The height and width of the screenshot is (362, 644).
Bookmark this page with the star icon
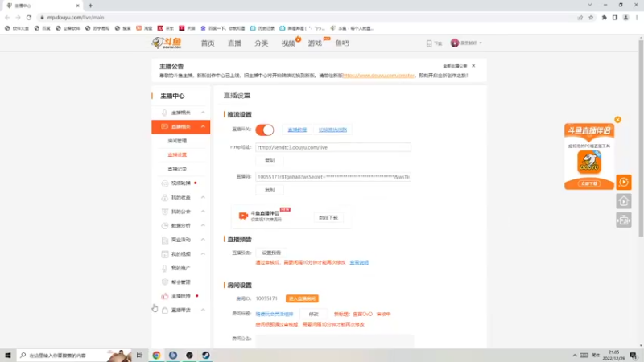(x=591, y=17)
